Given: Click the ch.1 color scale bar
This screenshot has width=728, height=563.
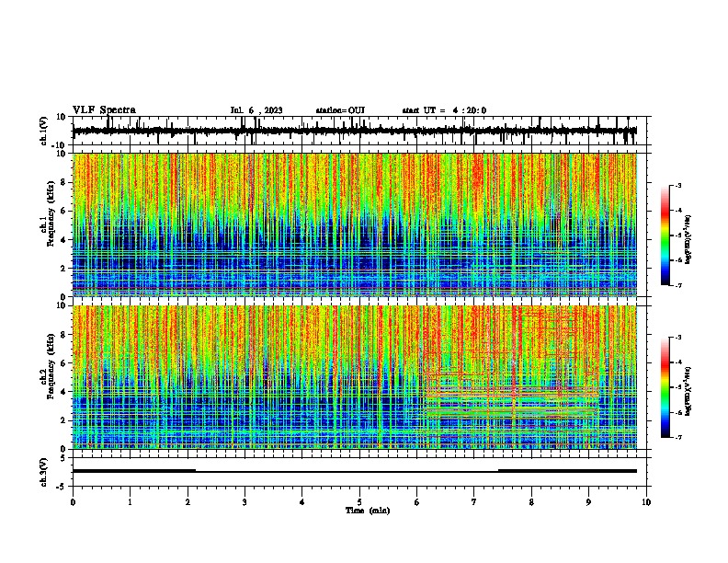Looking at the screenshot, I should 665,236.
